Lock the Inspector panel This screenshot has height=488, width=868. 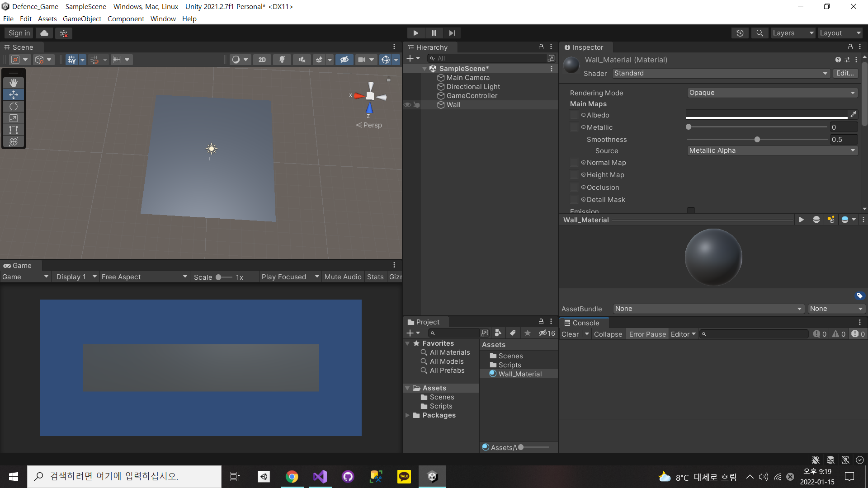point(850,47)
